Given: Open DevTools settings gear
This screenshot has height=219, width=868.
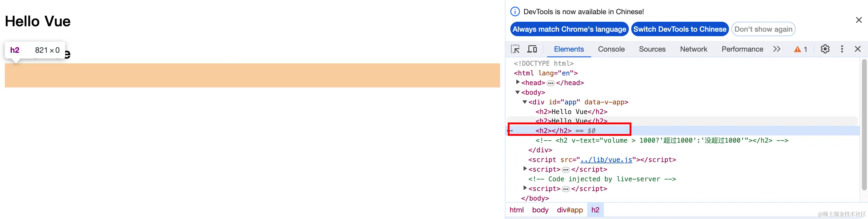Looking at the screenshot, I should (x=825, y=49).
